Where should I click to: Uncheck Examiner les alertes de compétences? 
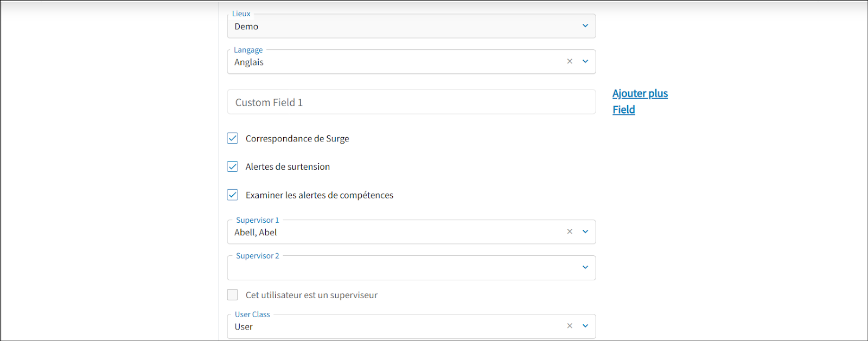pyautogui.click(x=232, y=195)
